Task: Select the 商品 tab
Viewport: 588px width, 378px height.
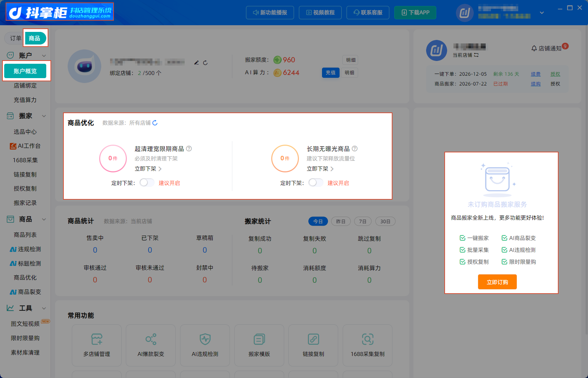Action: point(35,38)
